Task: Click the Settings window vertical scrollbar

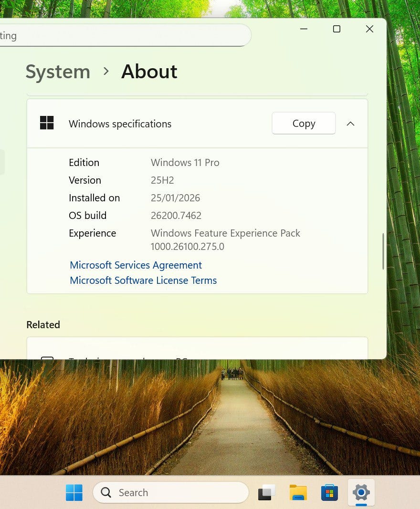Action: [x=383, y=251]
